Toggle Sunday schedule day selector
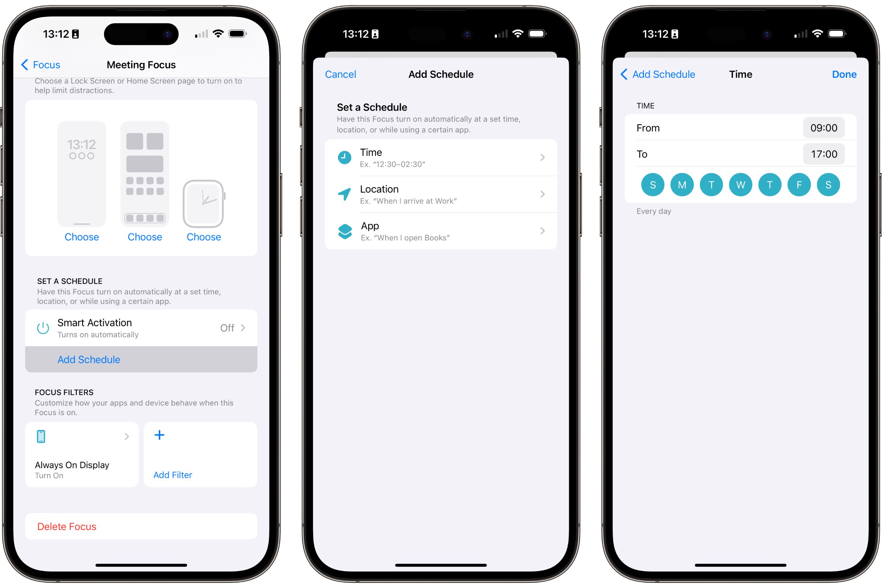This screenshot has width=882, height=588. [652, 184]
